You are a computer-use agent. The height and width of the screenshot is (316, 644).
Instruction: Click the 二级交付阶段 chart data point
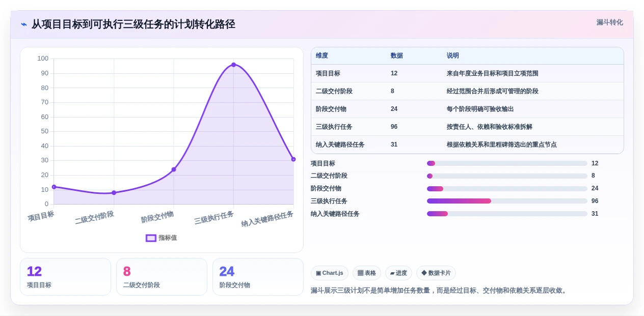(x=114, y=193)
